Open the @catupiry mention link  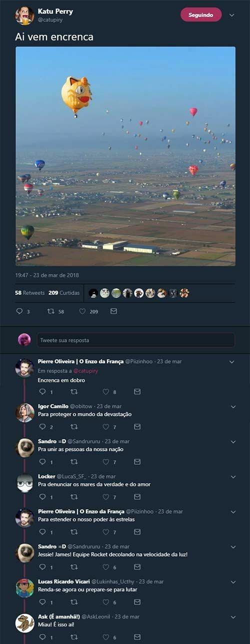point(85,371)
